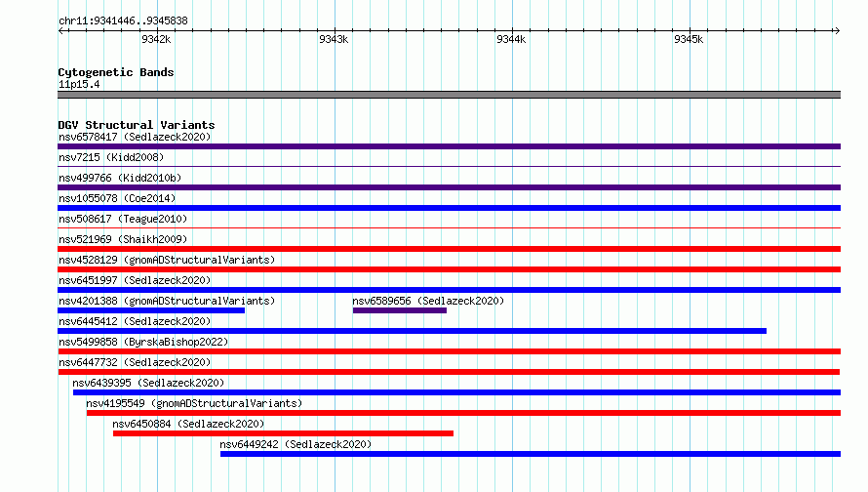Open nsv521969 (Shaikh2009) label
Viewport: 868px width, 492px height.
123,239
